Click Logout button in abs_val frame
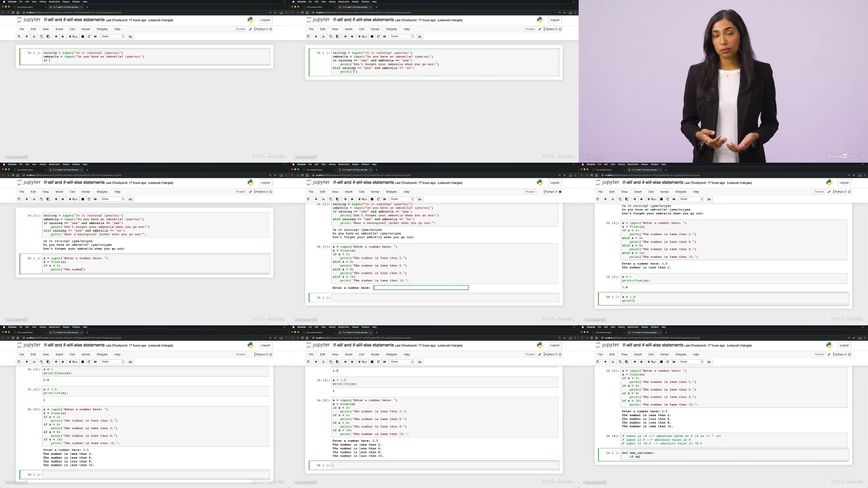868x488 pixels. click(x=844, y=345)
